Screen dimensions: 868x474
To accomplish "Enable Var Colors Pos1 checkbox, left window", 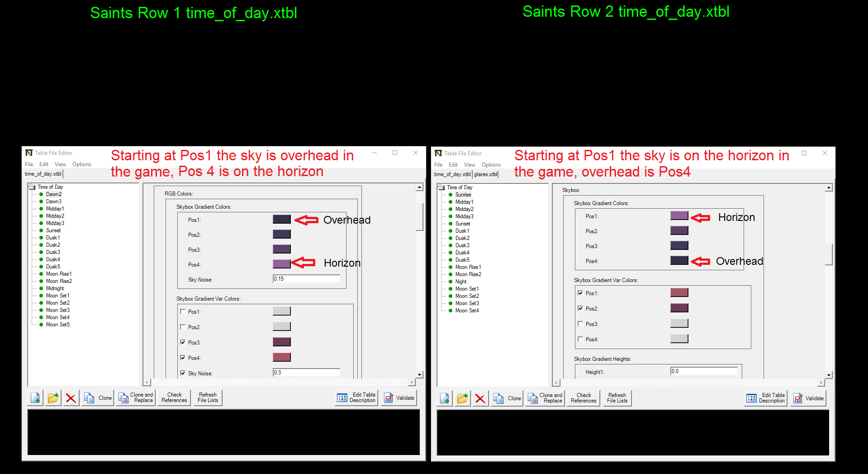I will click(183, 311).
